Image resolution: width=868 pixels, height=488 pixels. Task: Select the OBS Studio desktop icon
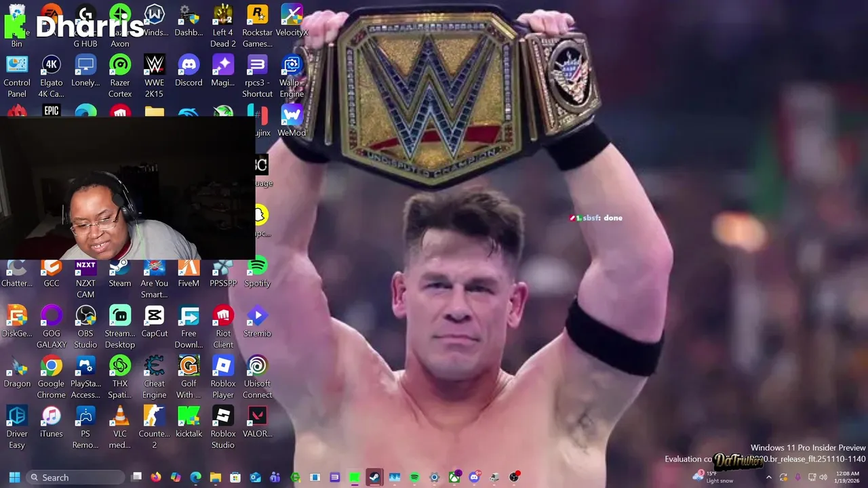point(85,327)
